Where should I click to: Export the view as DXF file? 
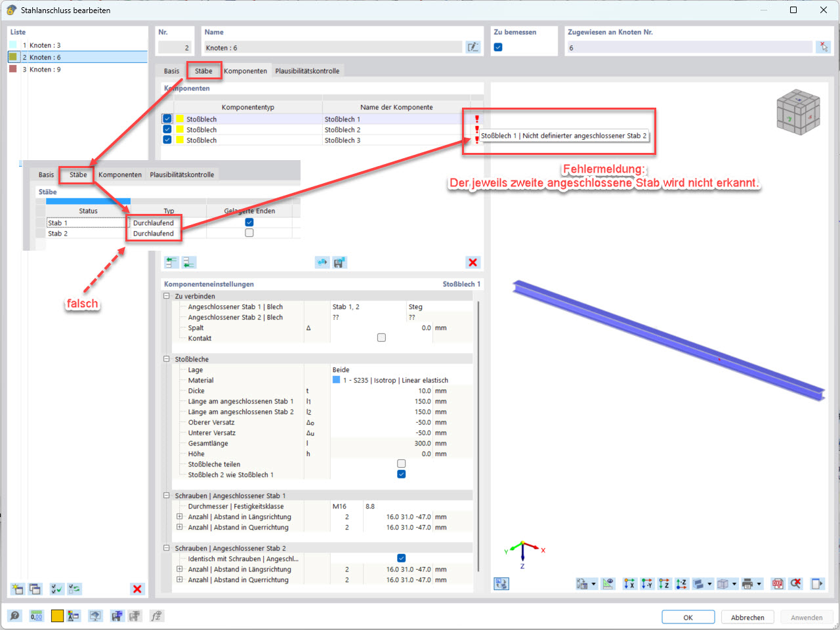point(777,583)
